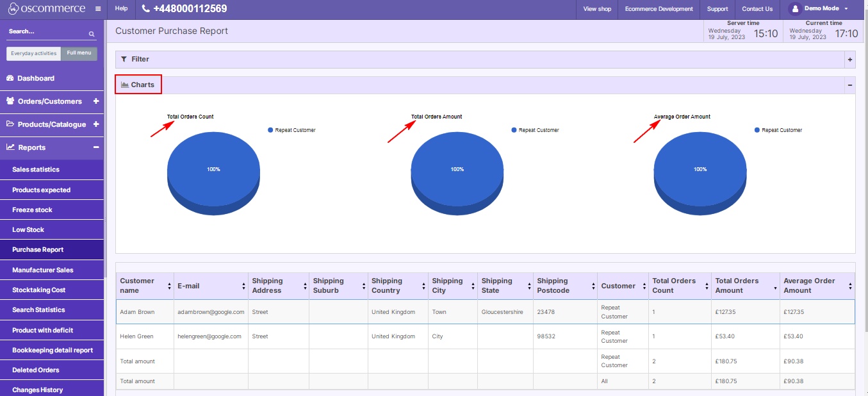Sort table by E-mail column
868x396 pixels.
211,286
